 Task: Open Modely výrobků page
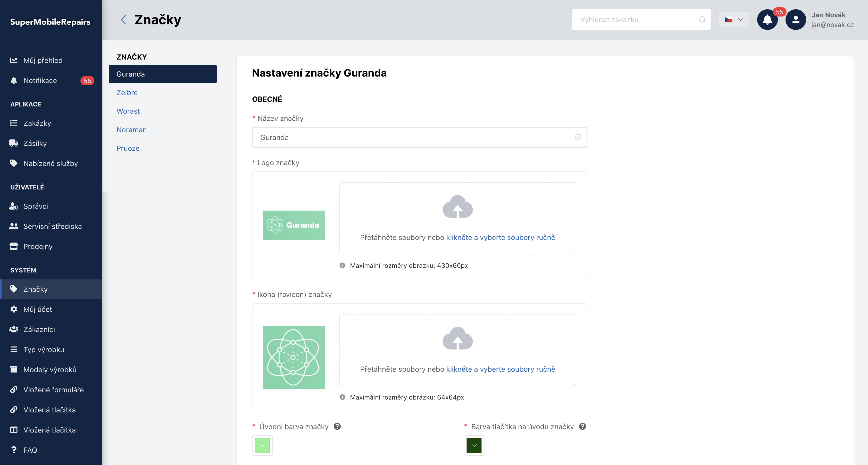[51, 370]
